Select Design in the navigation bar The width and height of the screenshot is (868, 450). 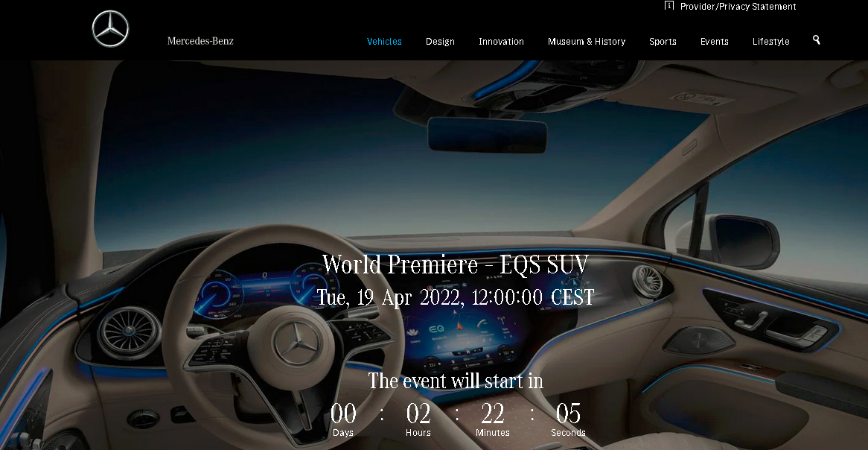440,42
